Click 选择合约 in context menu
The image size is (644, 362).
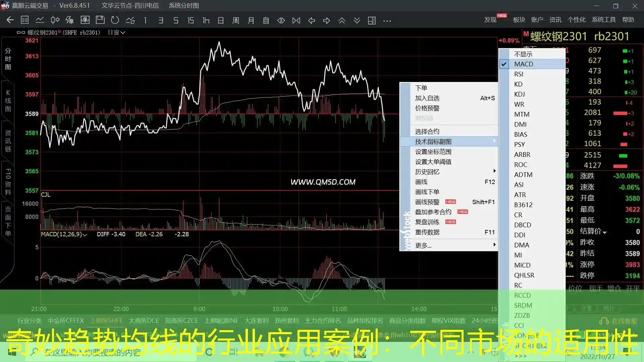449,131
